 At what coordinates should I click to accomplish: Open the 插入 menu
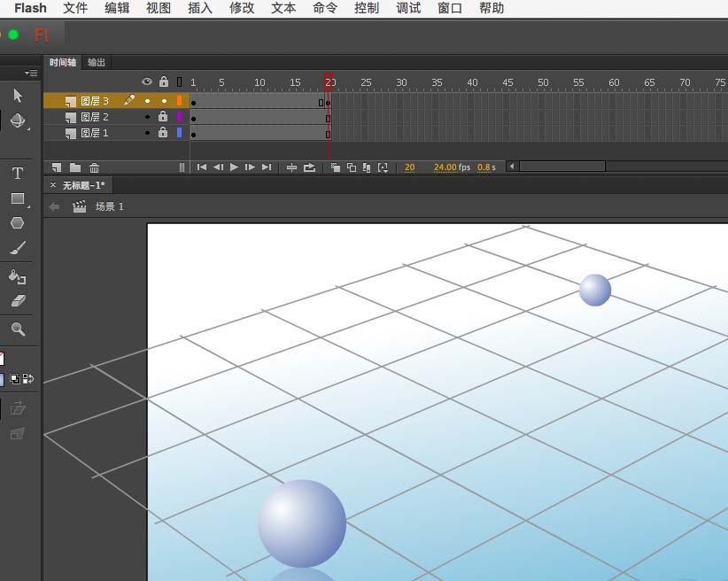pos(200,8)
